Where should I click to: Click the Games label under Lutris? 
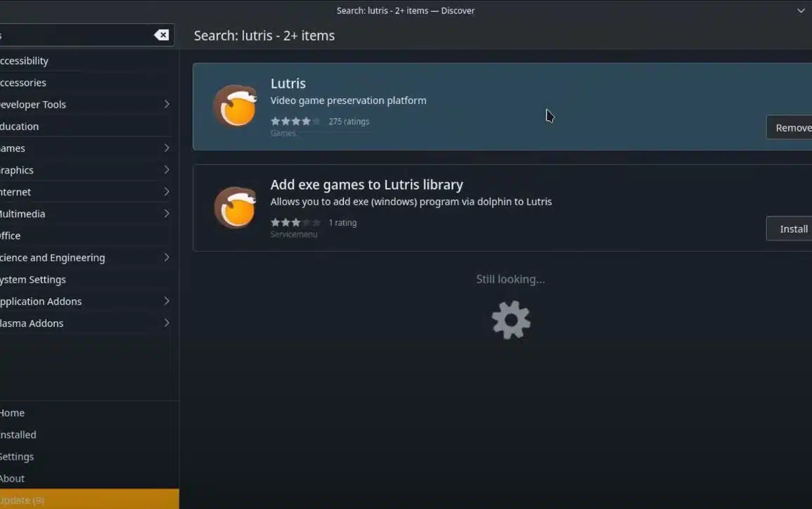tap(283, 133)
